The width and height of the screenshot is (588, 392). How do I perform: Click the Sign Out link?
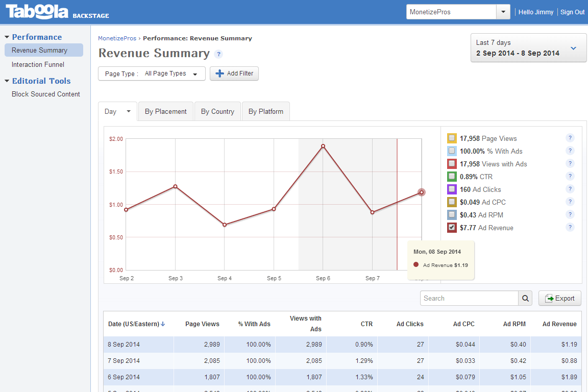pyautogui.click(x=572, y=12)
